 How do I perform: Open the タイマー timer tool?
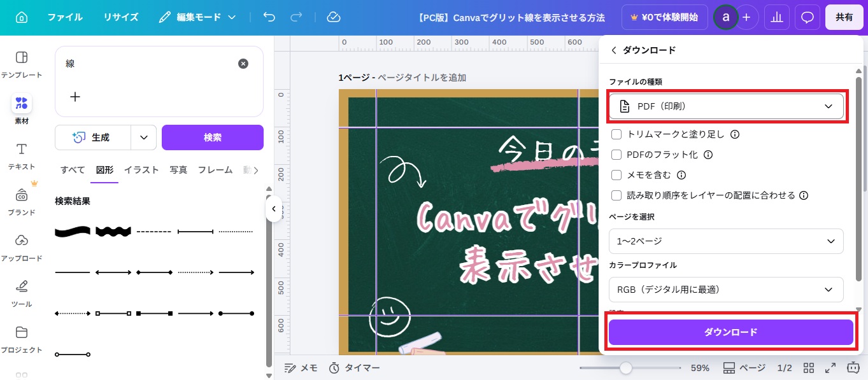click(355, 368)
